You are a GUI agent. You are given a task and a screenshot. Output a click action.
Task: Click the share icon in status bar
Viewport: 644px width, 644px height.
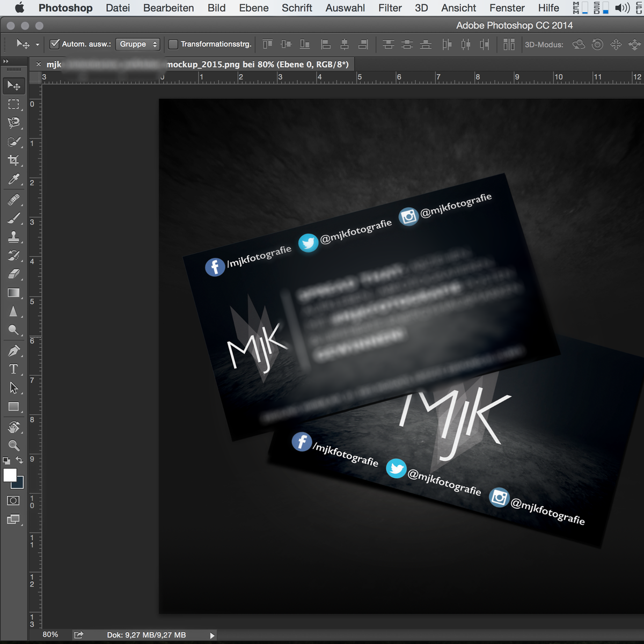tap(78, 635)
